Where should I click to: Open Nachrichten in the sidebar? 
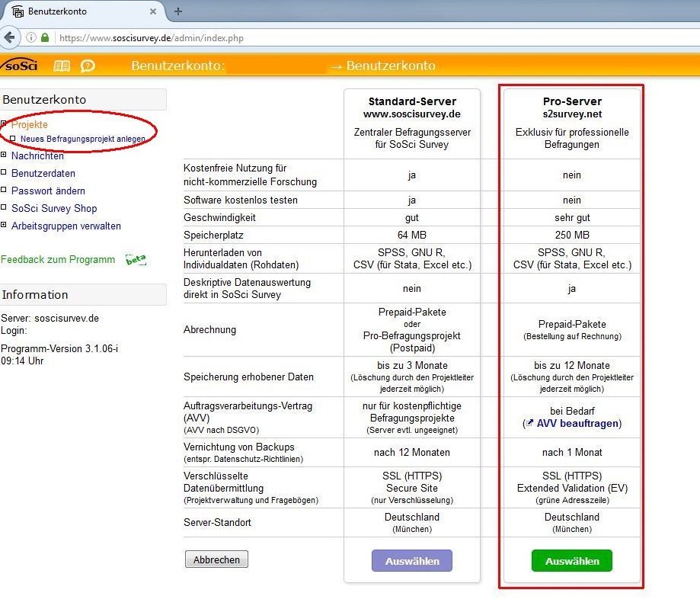click(37, 156)
